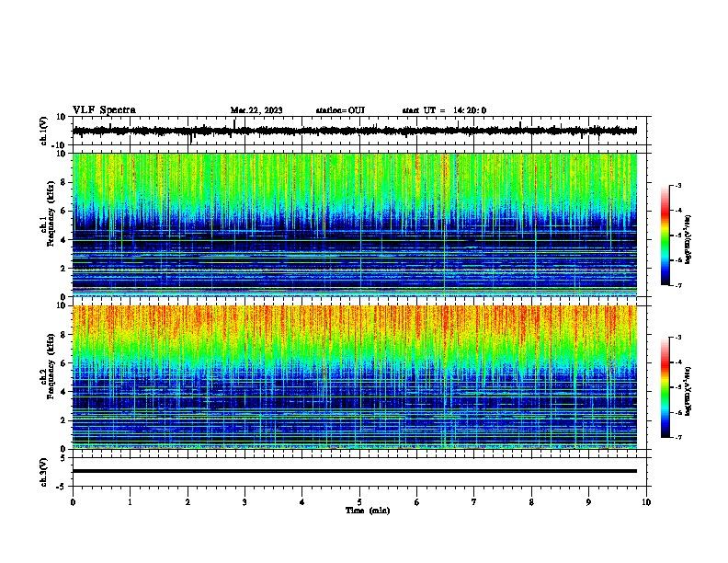Image resolution: width=728 pixels, height=563 pixels.
Task: Click the "VLF Spectra" plot title
Action: pos(104,110)
